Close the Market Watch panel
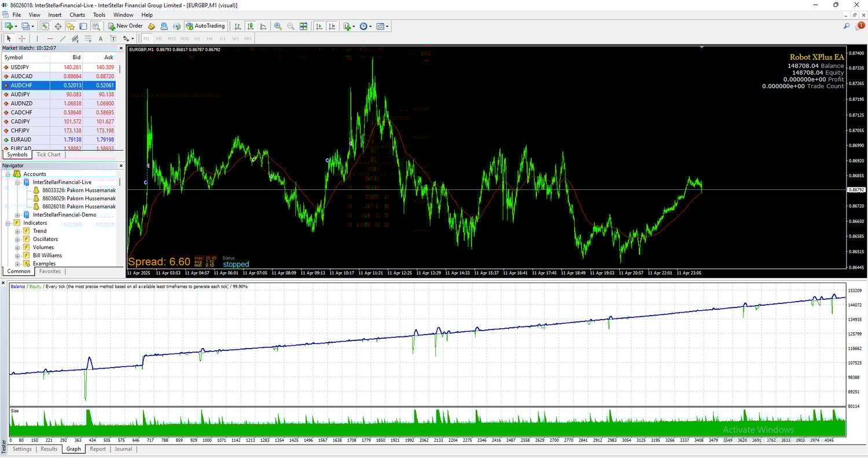The height and width of the screenshot is (458, 868). coord(122,48)
